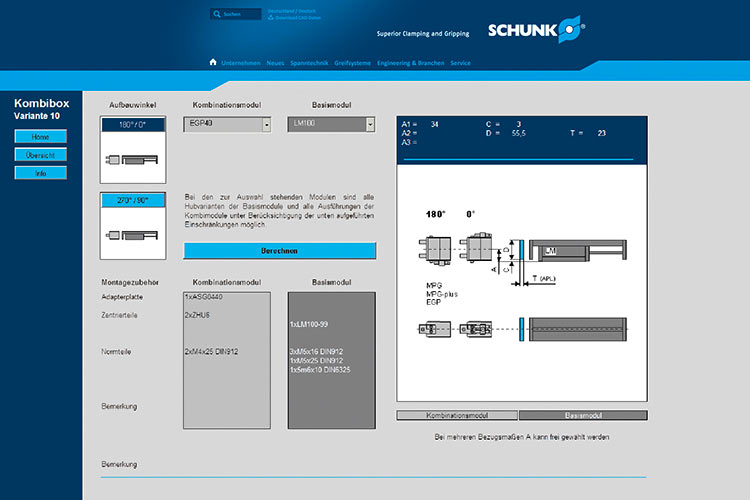Image resolution: width=750 pixels, height=500 pixels.
Task: Click the Berechnen button
Action: pos(280,251)
